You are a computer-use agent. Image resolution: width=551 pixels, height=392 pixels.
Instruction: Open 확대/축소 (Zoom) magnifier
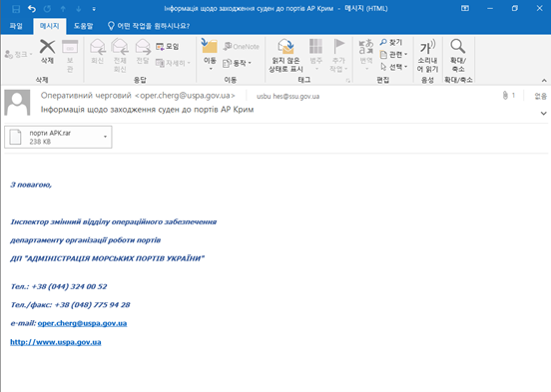point(458,56)
